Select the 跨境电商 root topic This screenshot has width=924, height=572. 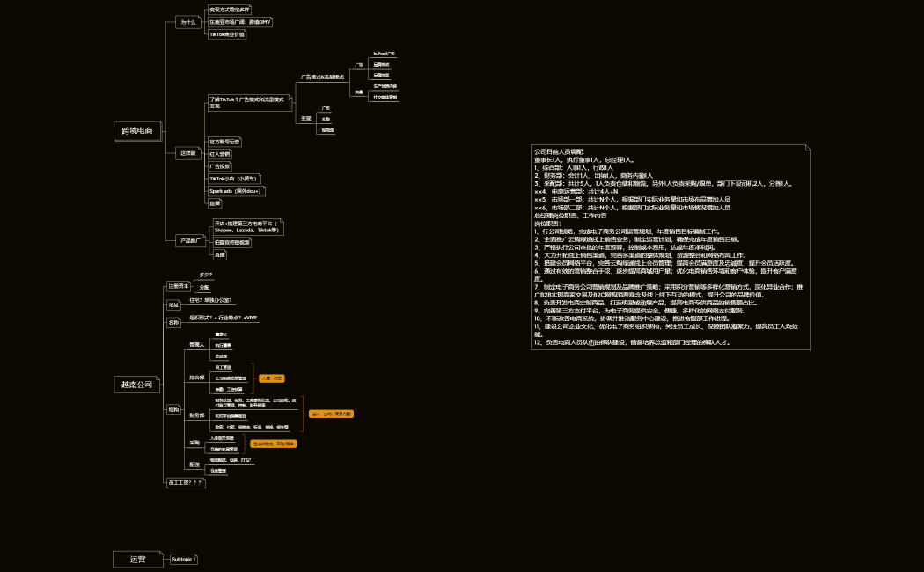click(x=137, y=131)
